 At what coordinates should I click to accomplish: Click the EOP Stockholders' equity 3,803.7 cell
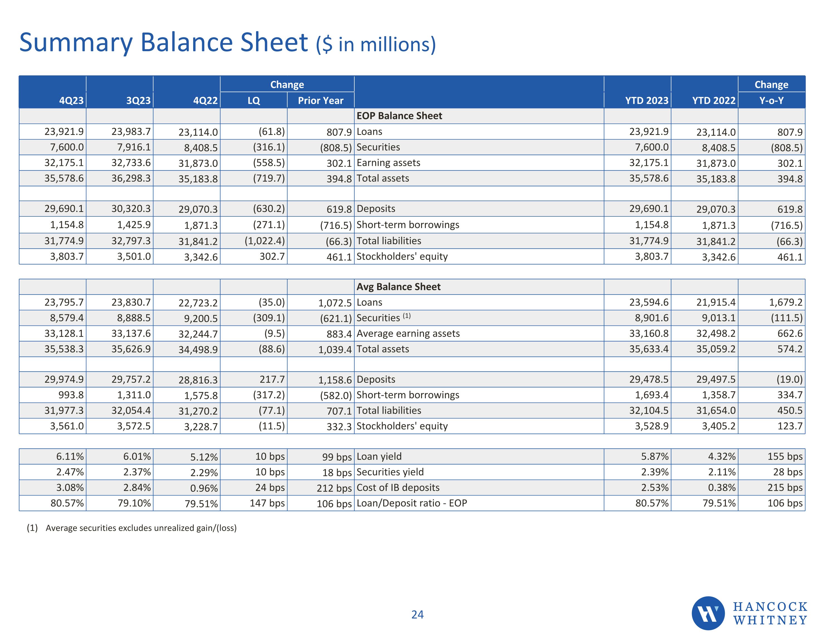(67, 256)
